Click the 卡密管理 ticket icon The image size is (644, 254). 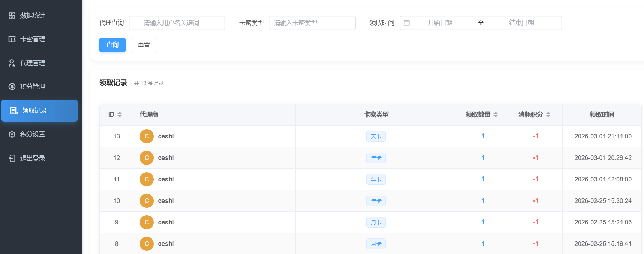coord(12,39)
